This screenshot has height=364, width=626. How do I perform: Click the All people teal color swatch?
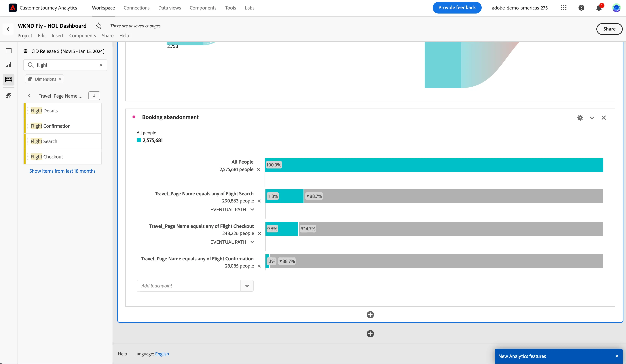(x=139, y=140)
